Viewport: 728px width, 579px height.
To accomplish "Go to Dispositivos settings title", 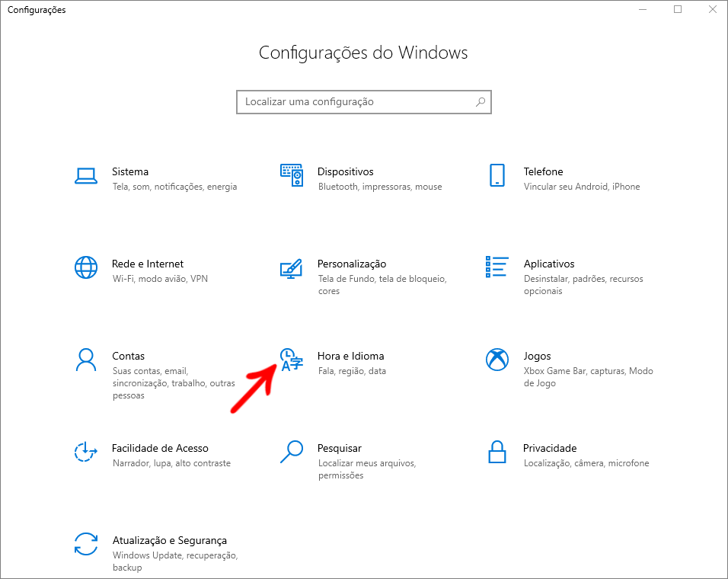I will coord(346,172).
